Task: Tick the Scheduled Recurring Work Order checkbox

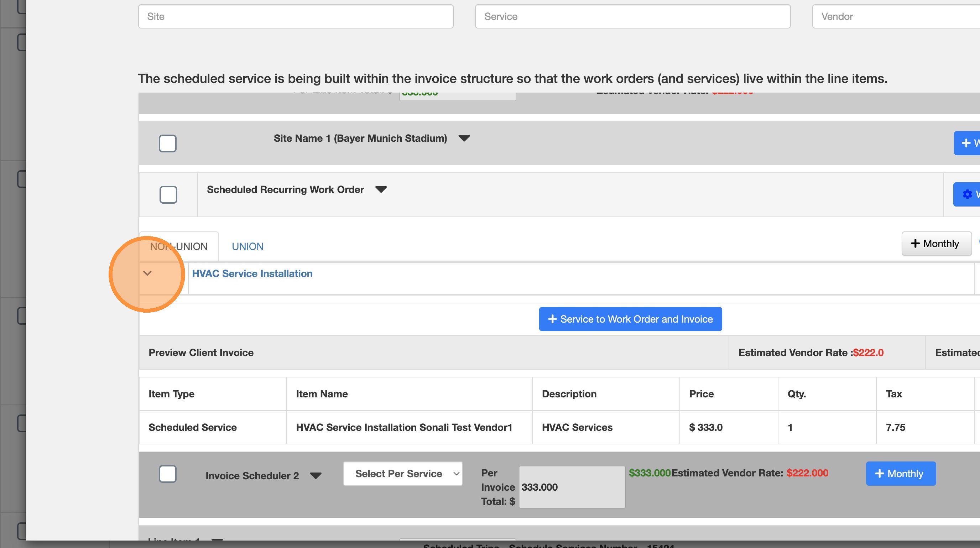Action: click(x=168, y=195)
